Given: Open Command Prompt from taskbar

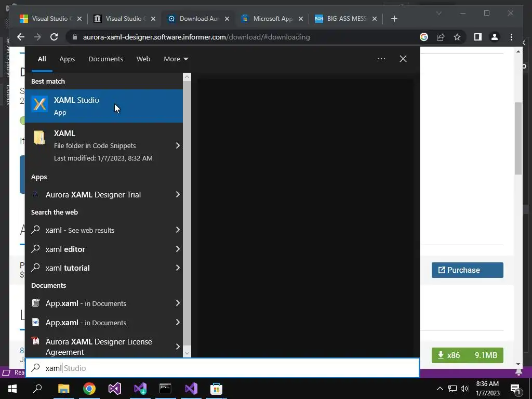Looking at the screenshot, I should (x=165, y=389).
